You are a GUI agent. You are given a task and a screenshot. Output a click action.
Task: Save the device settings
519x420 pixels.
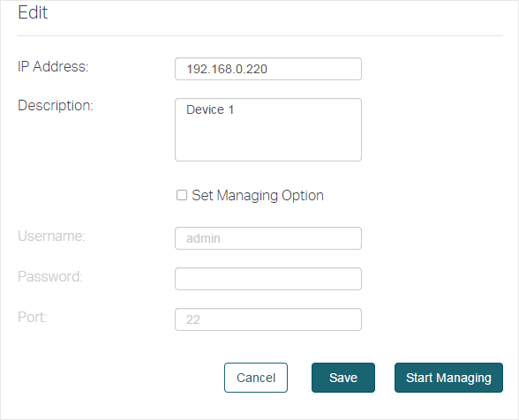pyautogui.click(x=343, y=378)
